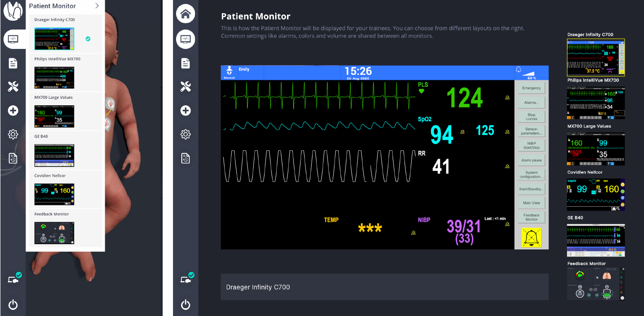Click the tools wrench icon in the sidebar
This screenshot has width=644, height=316.
coord(185,87)
